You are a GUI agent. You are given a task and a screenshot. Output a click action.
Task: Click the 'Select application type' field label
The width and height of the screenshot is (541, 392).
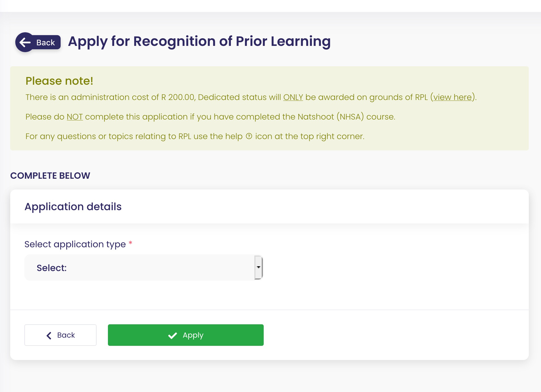coord(75,244)
